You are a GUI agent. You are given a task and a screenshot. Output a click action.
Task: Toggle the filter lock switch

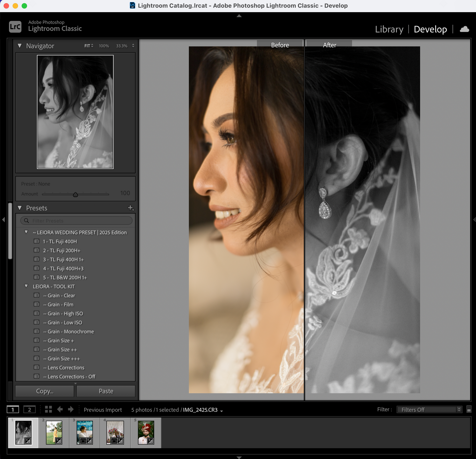[x=469, y=409]
